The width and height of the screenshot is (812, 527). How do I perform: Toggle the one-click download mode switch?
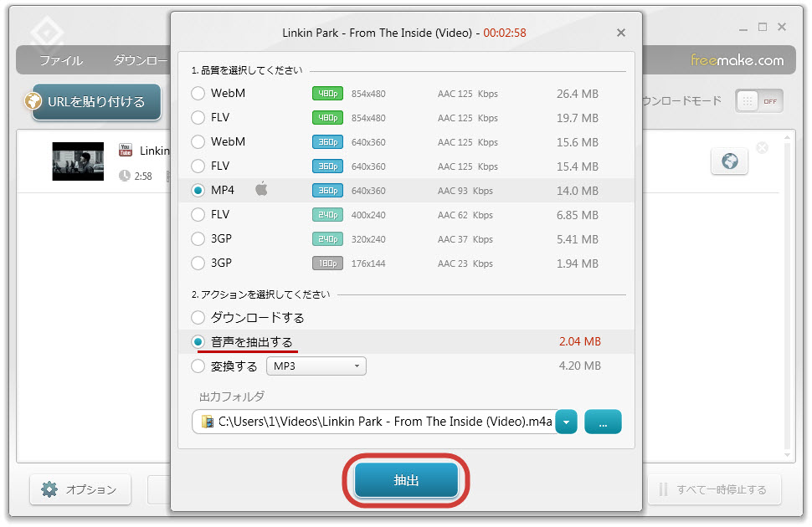pos(758,101)
